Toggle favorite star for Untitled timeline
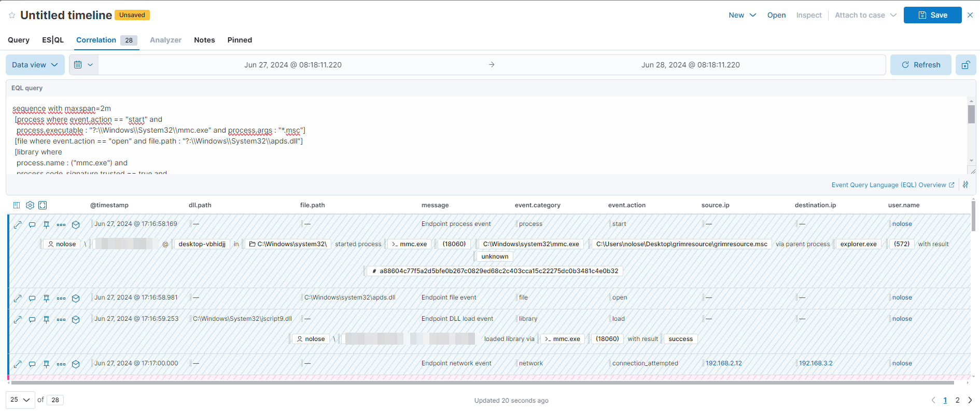 [12, 16]
